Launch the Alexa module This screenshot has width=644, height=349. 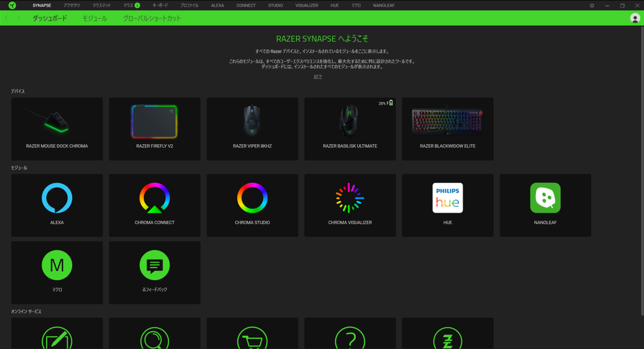click(x=57, y=205)
